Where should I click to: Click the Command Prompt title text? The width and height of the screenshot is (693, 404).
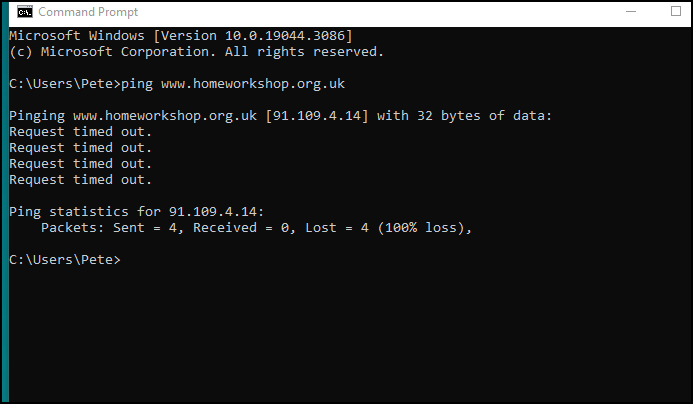(x=88, y=12)
